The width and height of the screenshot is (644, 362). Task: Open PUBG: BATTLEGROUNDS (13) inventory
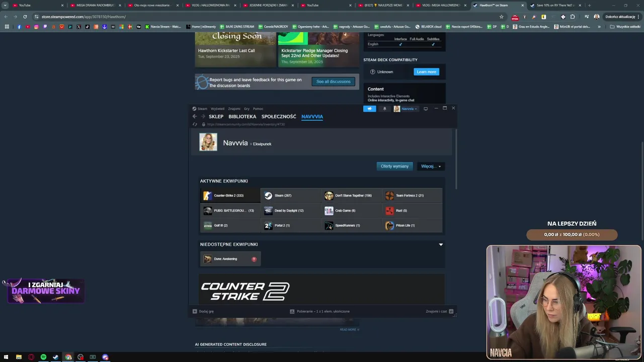pos(230,211)
